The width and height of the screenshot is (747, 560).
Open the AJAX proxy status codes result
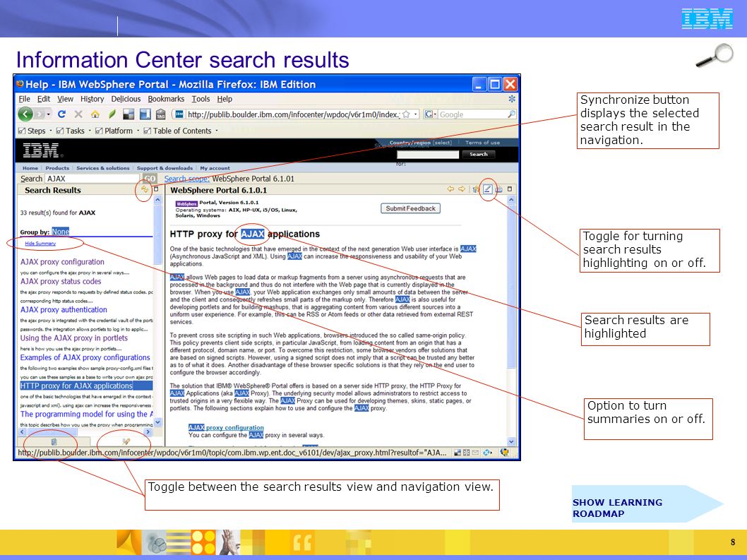(61, 281)
